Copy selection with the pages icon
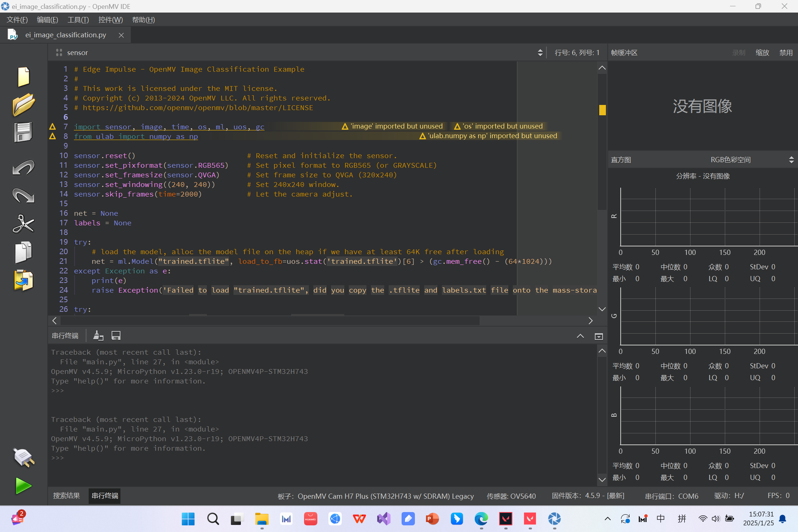Viewport: 798px width, 532px height. click(x=24, y=252)
